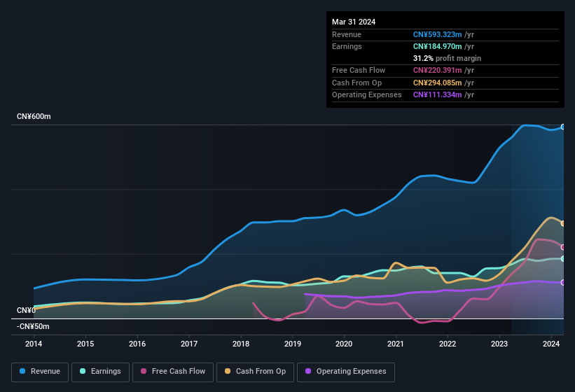575x392 pixels.
Task: Click the orange Cash From Op endpoint marker
Action: [562, 223]
